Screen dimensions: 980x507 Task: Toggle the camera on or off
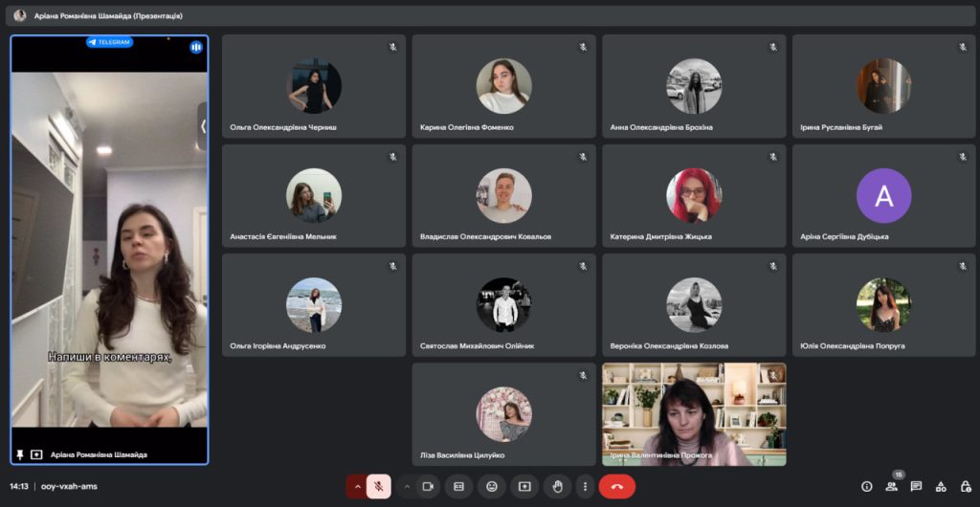[428, 486]
